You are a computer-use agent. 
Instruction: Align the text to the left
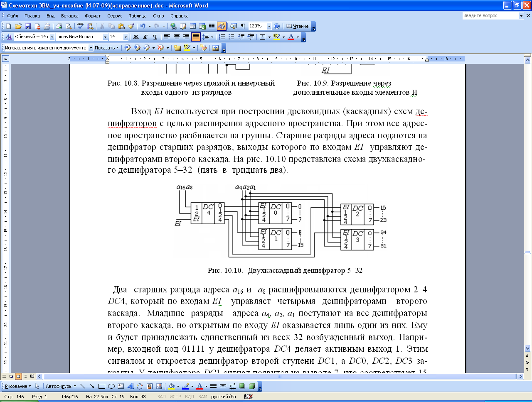(167, 37)
